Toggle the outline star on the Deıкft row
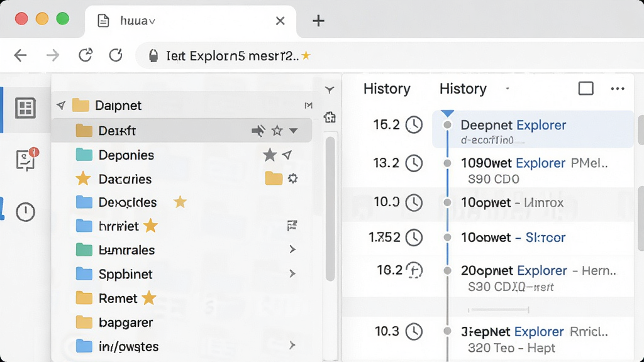The image size is (644, 362). (277, 131)
